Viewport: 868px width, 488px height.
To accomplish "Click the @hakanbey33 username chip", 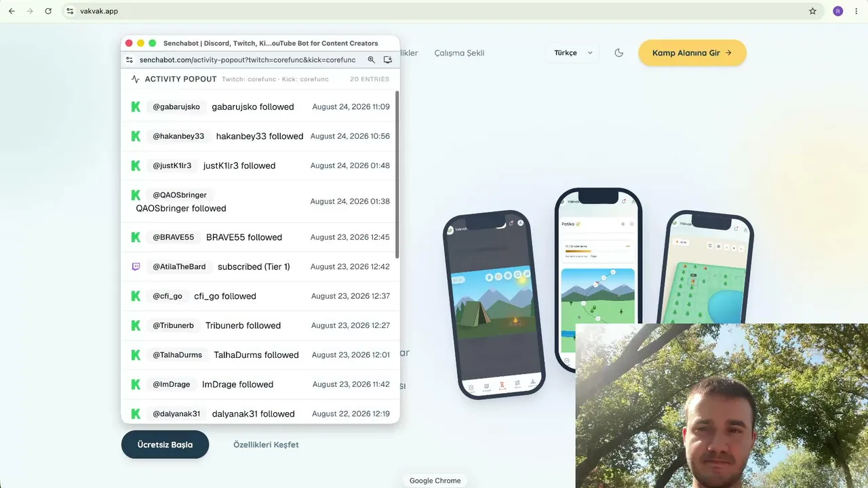I will 178,136.
